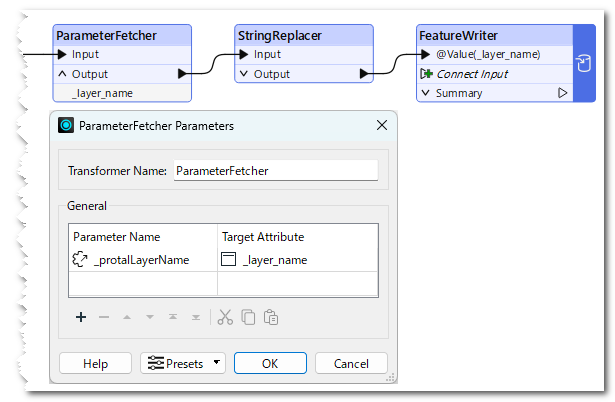Screen dimensions: 615x402
Task: Add a new parameter row with plus icon
Action: (81, 317)
